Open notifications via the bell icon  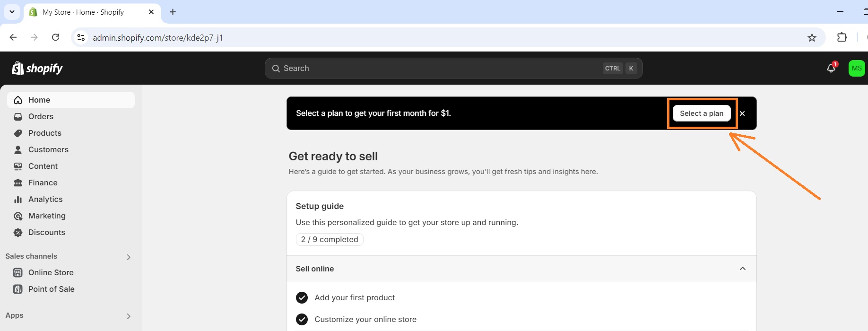coord(832,68)
